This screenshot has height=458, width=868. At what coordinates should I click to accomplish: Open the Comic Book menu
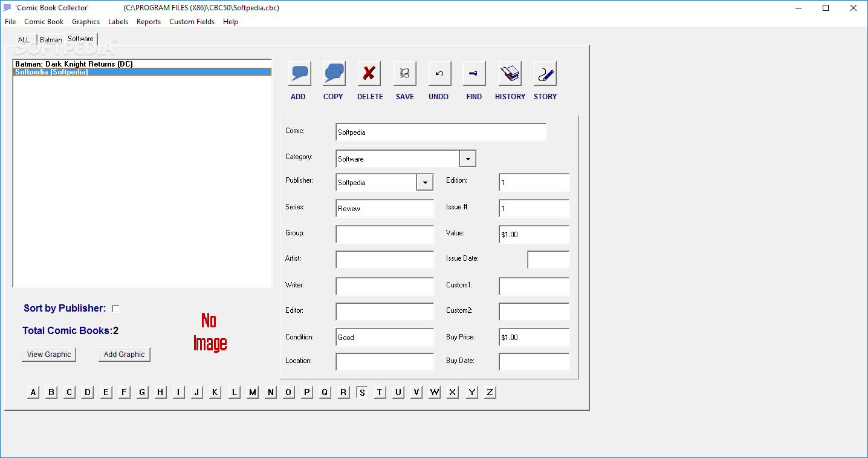coord(44,22)
